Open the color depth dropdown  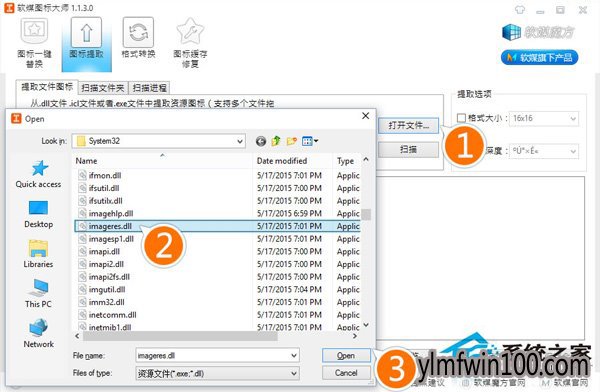544,151
